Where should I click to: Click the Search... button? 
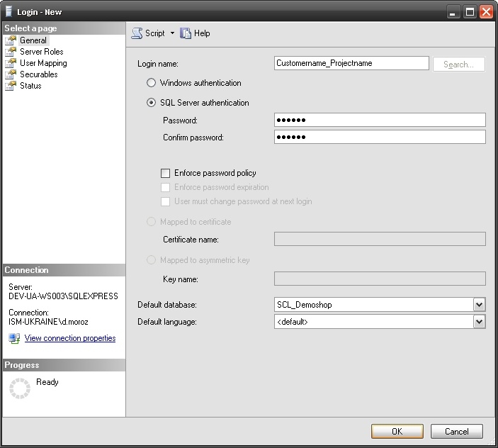[x=458, y=65]
